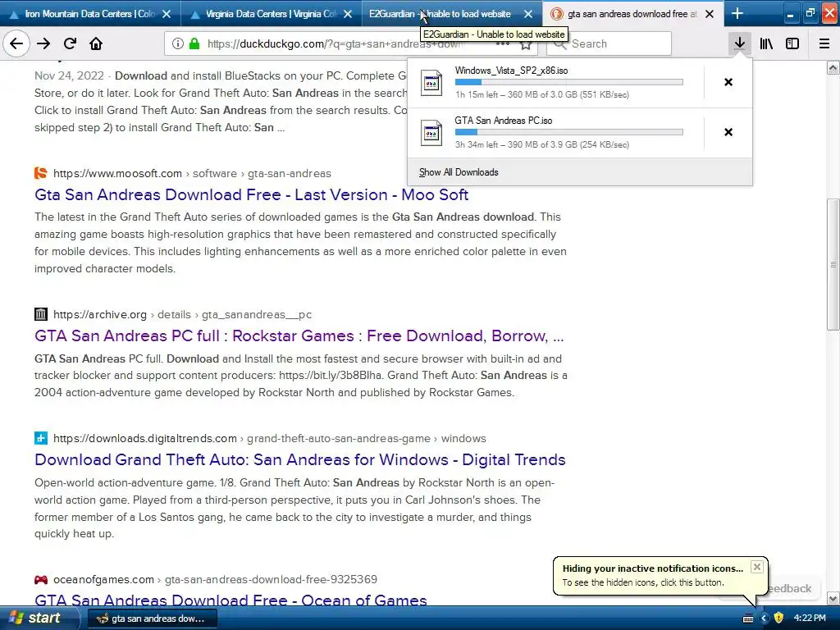Viewport: 840px width, 630px height.
Task: Close the Virginia Data Centers tab
Action: (348, 14)
